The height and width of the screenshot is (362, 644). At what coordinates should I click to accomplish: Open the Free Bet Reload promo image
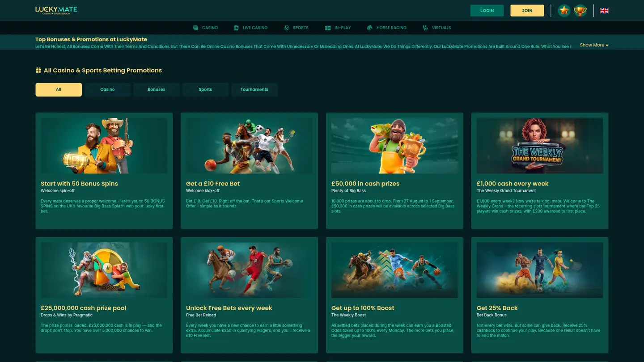[250, 270]
